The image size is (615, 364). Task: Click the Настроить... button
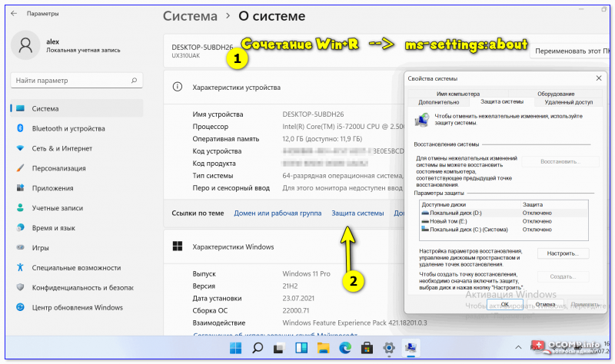point(563,253)
